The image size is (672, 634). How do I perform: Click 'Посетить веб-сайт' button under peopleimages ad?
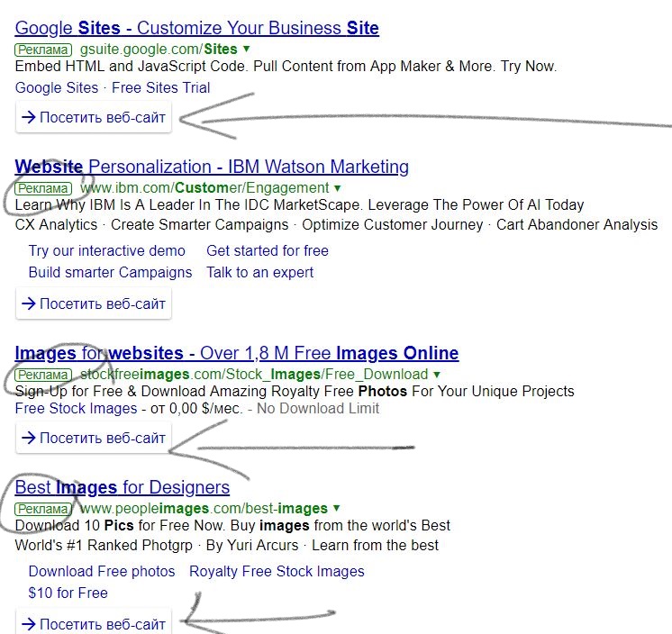pyautogui.click(x=94, y=622)
